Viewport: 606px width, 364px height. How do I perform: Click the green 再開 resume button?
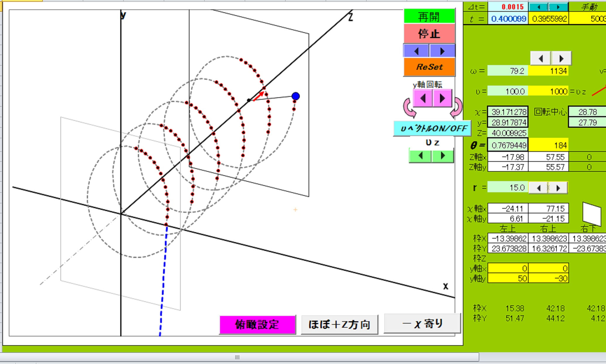(x=429, y=16)
